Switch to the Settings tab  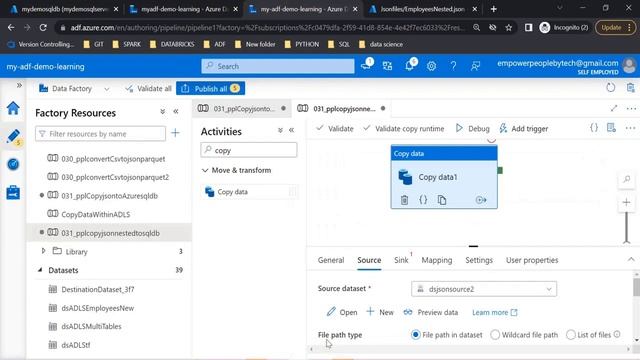pyautogui.click(x=479, y=260)
